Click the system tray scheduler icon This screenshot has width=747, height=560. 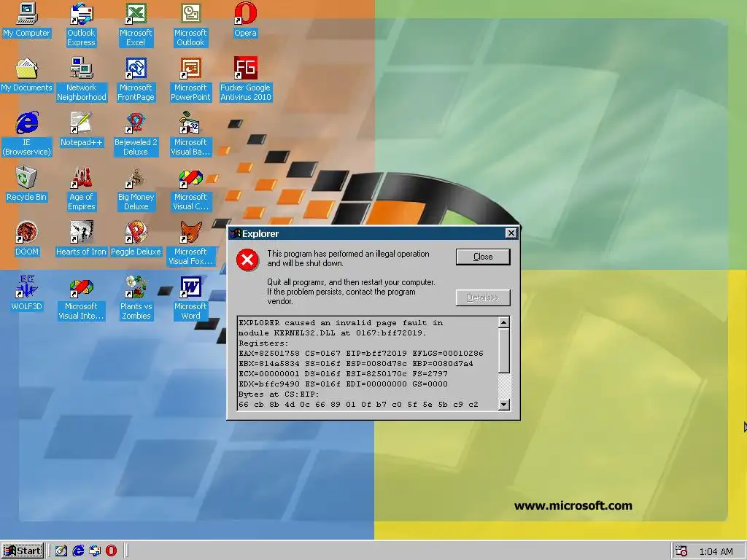click(x=681, y=551)
